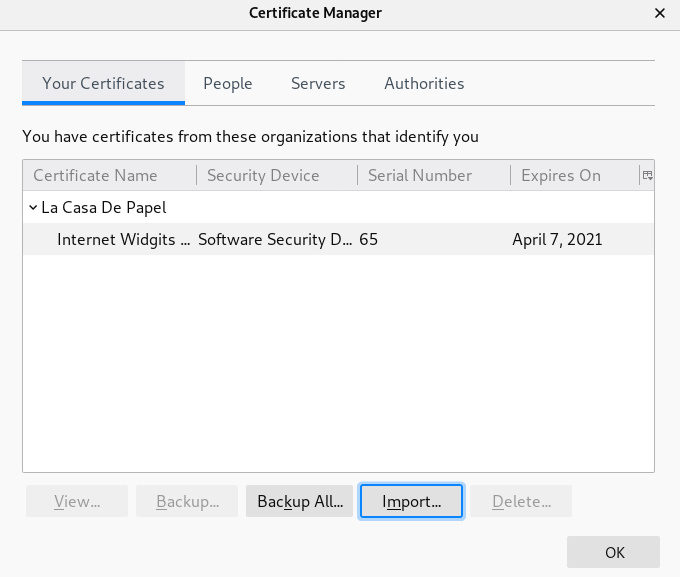
Task: Select the La Casa De Papel organization row
Action: tap(104, 208)
